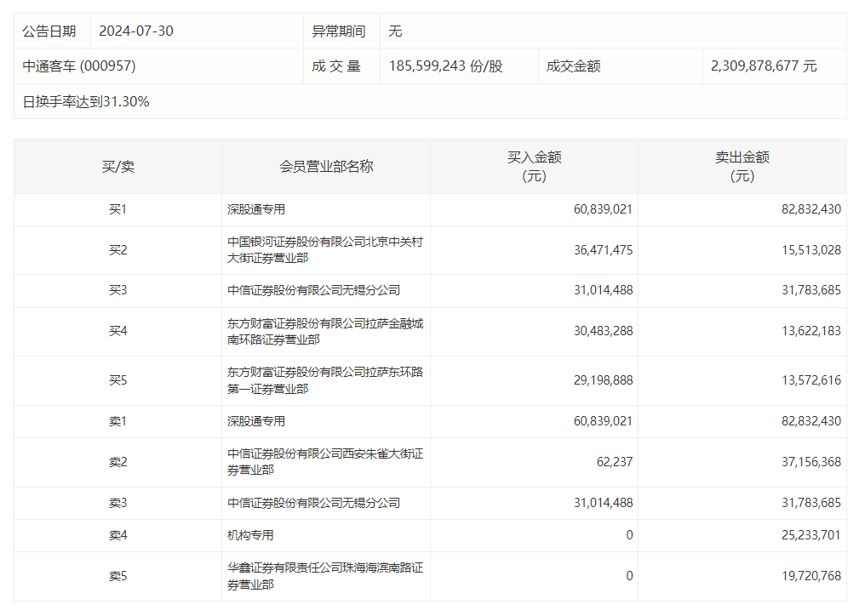Select the 卖2 row label

point(118,462)
